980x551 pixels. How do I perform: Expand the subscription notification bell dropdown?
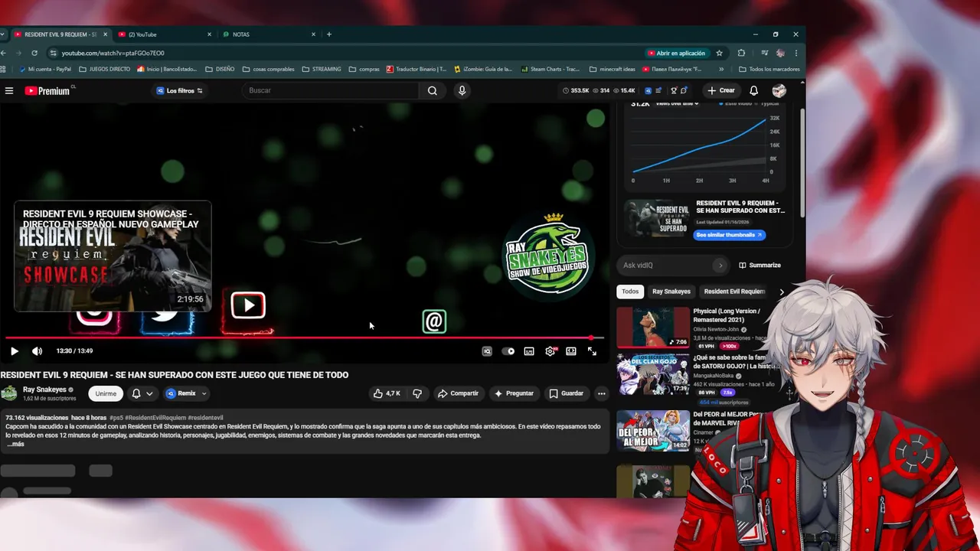coord(142,393)
